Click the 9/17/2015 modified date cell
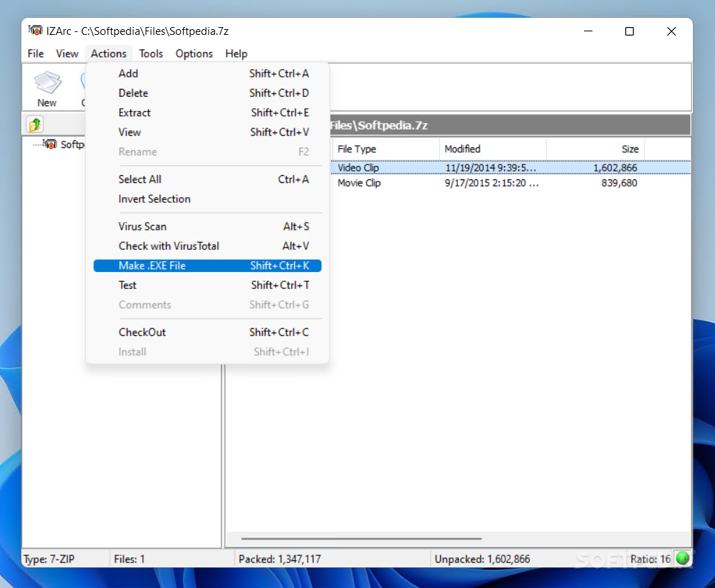This screenshot has height=588, width=715. [491, 183]
